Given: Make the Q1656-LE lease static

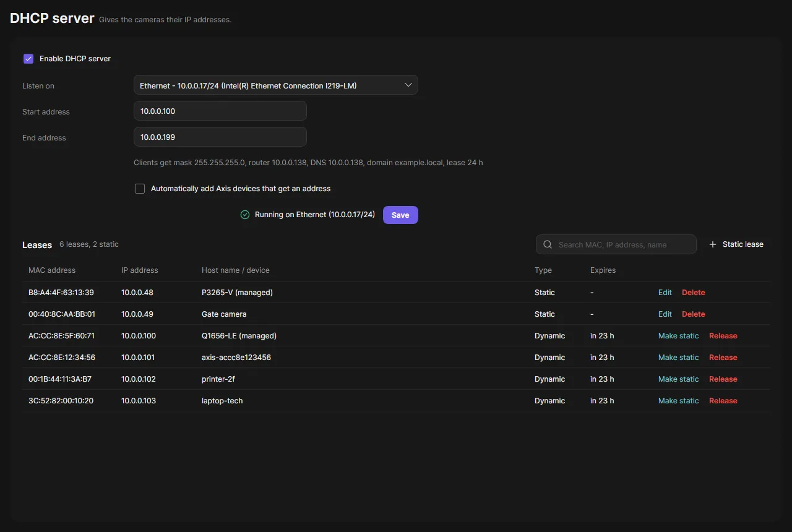Looking at the screenshot, I should (678, 336).
